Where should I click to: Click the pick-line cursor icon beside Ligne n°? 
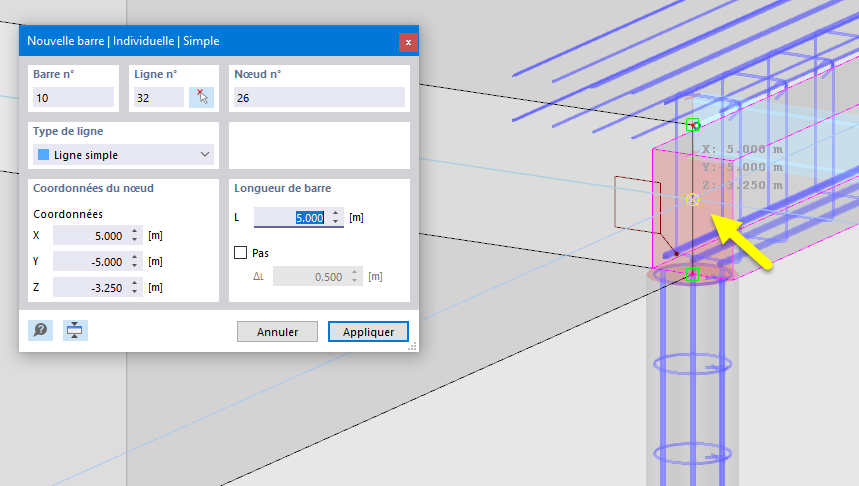click(202, 98)
